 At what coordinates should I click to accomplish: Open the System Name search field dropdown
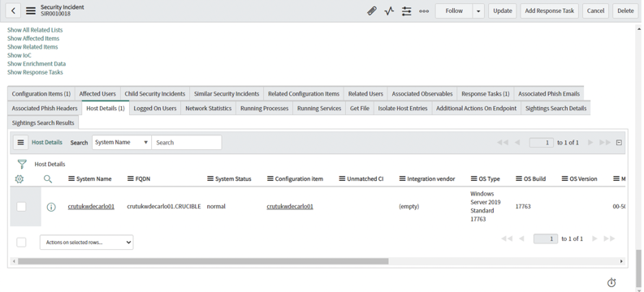(x=122, y=142)
